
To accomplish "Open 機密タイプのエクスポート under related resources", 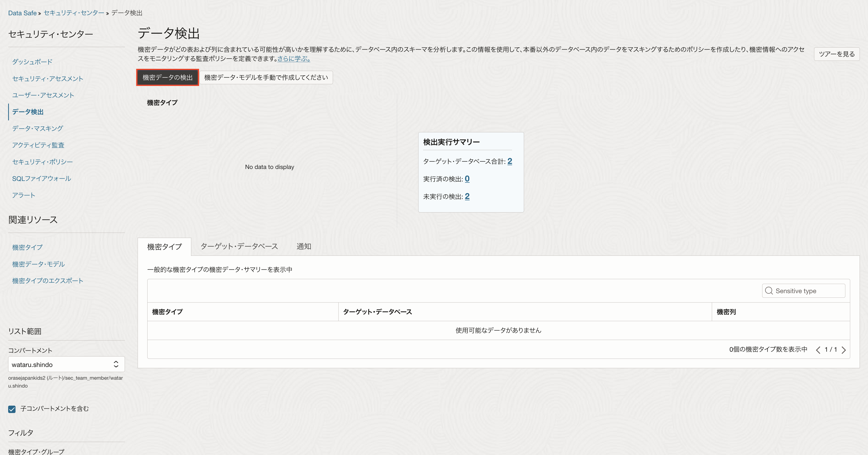I will click(48, 280).
